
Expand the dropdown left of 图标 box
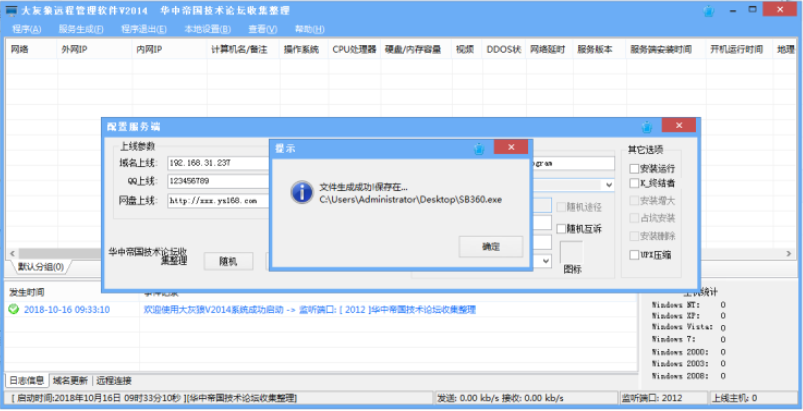(x=546, y=261)
